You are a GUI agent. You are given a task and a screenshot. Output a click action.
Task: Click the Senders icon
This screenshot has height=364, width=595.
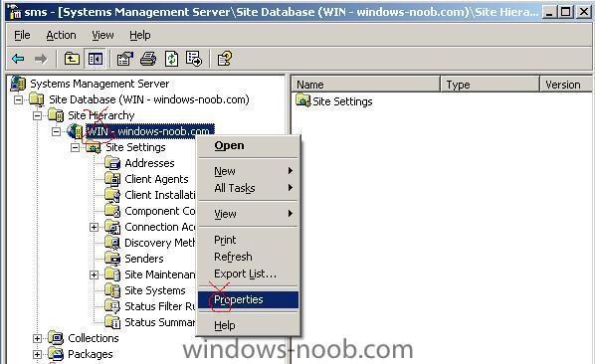tap(112, 259)
